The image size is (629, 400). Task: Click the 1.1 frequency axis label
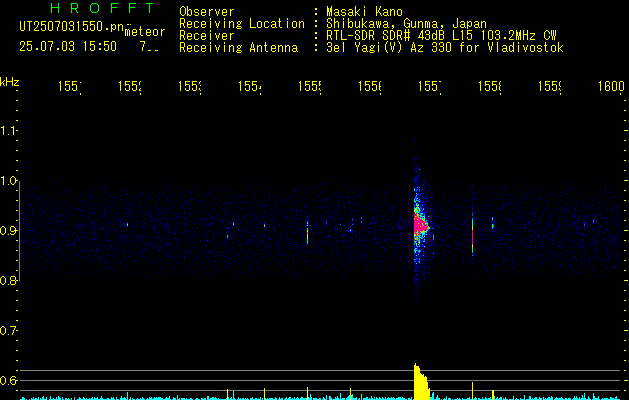[x=8, y=130]
